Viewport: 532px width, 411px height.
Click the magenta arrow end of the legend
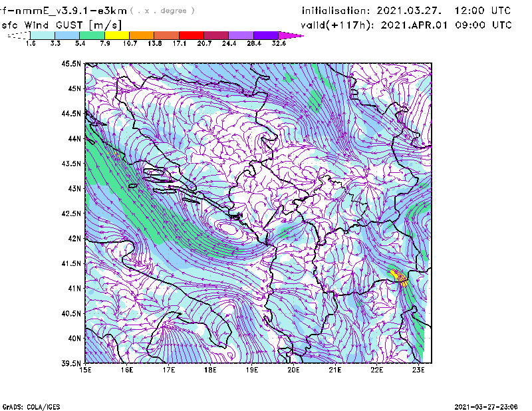point(291,35)
